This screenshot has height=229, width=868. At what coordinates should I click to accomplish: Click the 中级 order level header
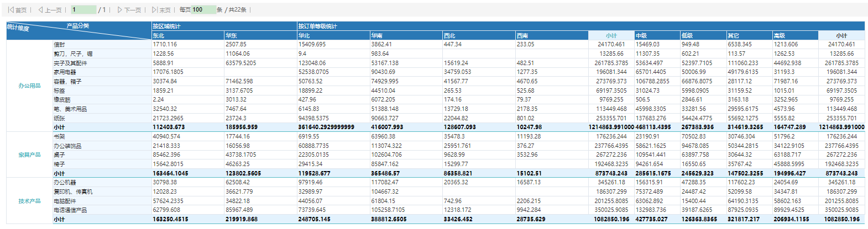click(x=657, y=35)
